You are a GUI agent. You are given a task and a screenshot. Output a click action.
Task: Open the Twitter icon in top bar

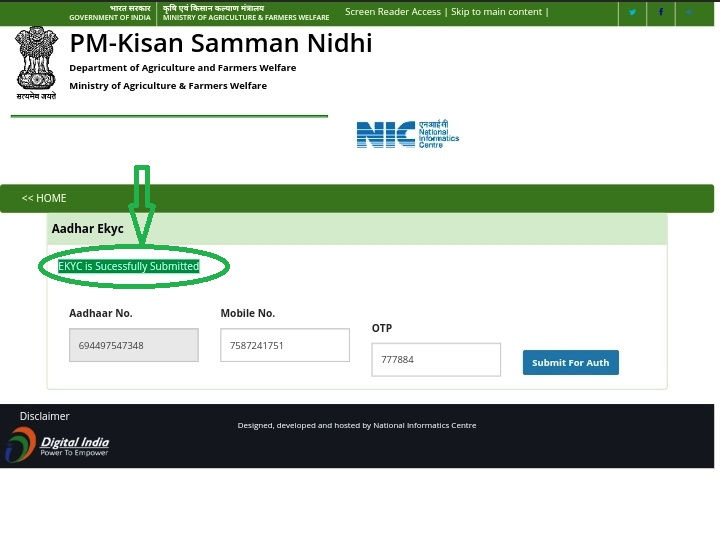[x=632, y=12]
